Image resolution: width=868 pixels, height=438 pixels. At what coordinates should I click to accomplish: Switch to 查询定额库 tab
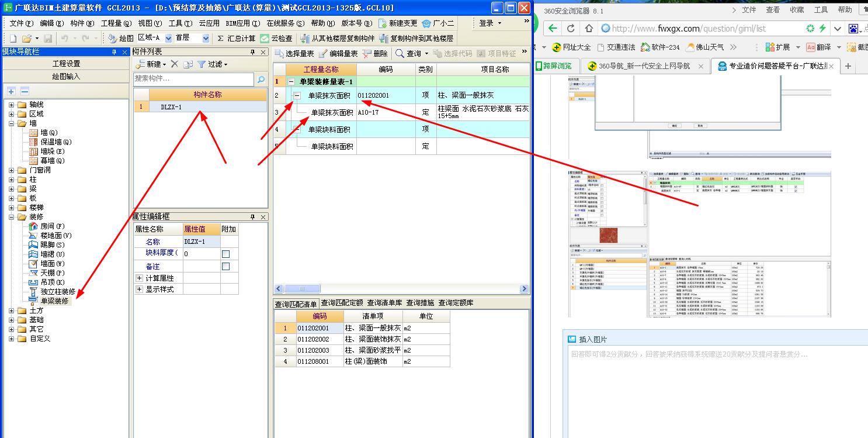point(456,303)
